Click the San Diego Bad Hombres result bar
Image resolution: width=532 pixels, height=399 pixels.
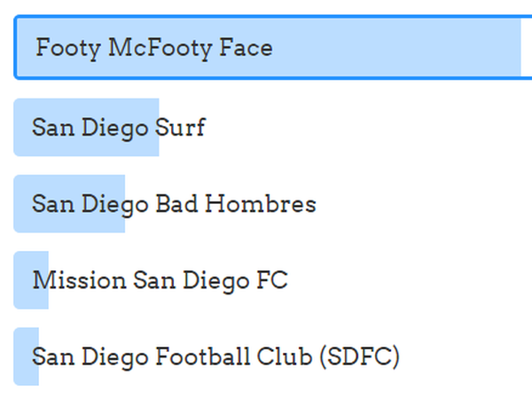69,204
